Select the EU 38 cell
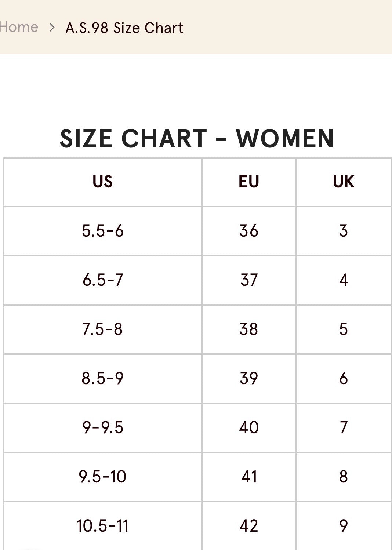Viewport: 392px width, 550px height. point(249,329)
